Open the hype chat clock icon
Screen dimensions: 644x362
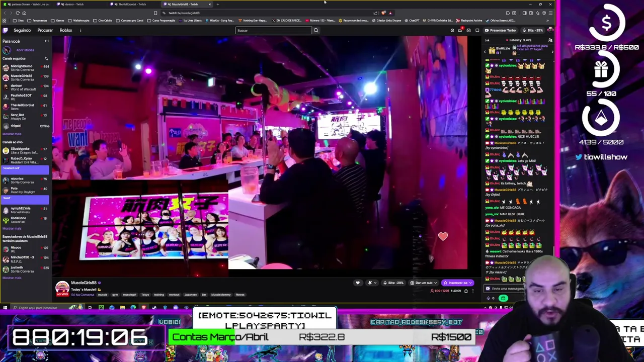tap(452, 30)
